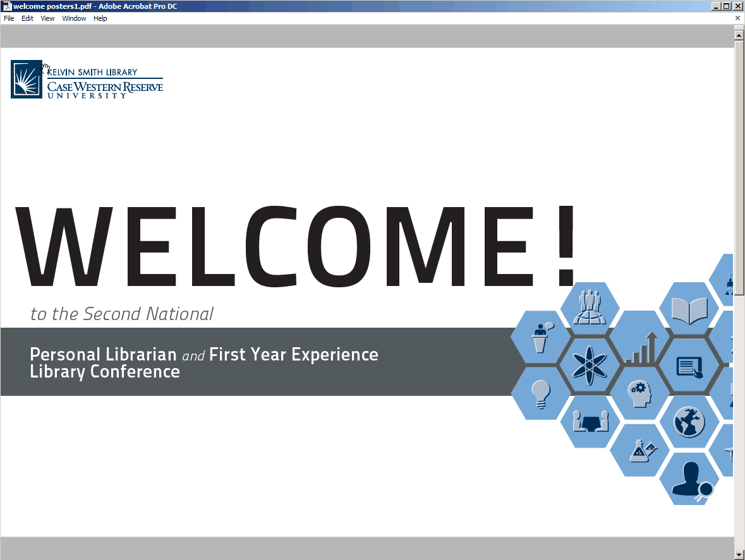
Task: Click 'Library Conference' text
Action: [x=105, y=372]
